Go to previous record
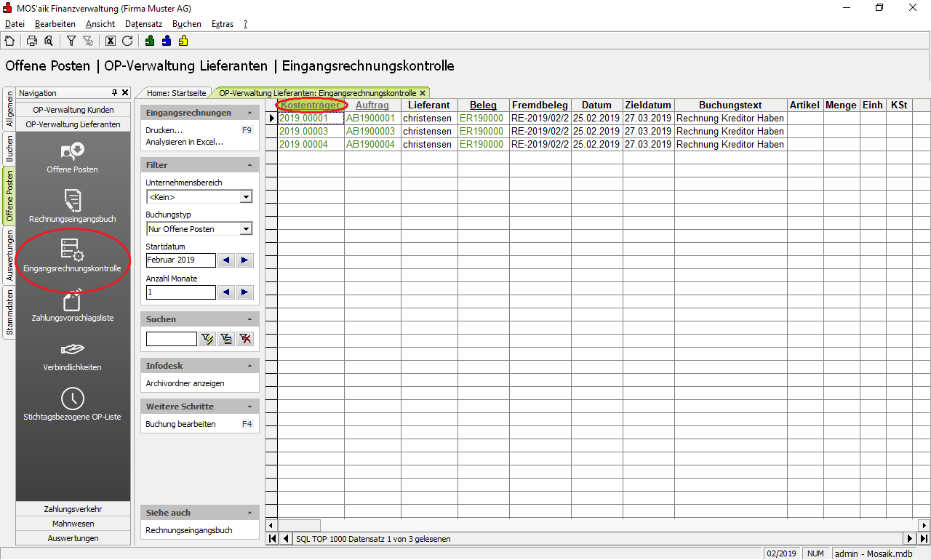The height and width of the screenshot is (560, 931). pyautogui.click(x=285, y=539)
